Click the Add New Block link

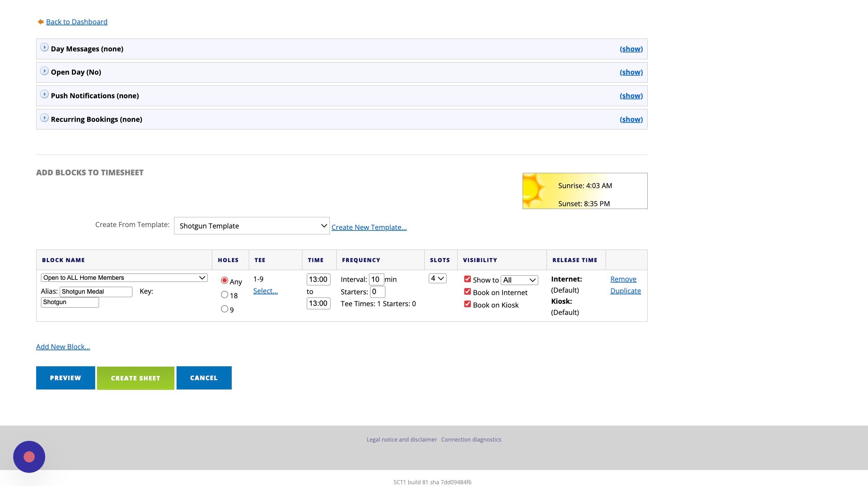(63, 347)
